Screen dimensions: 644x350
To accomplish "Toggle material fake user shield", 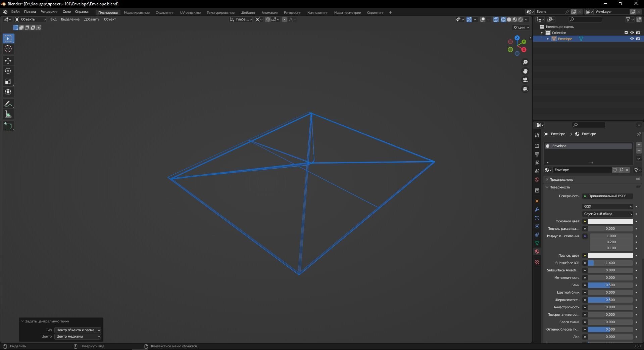I will pos(615,170).
